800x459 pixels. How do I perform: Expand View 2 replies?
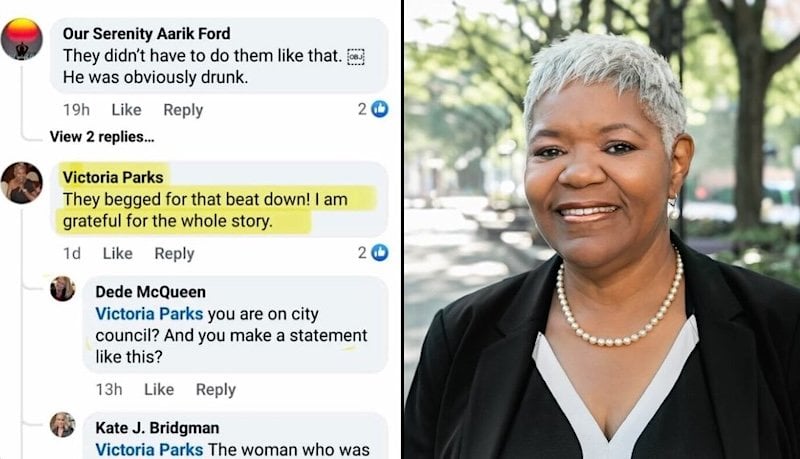[x=102, y=137]
